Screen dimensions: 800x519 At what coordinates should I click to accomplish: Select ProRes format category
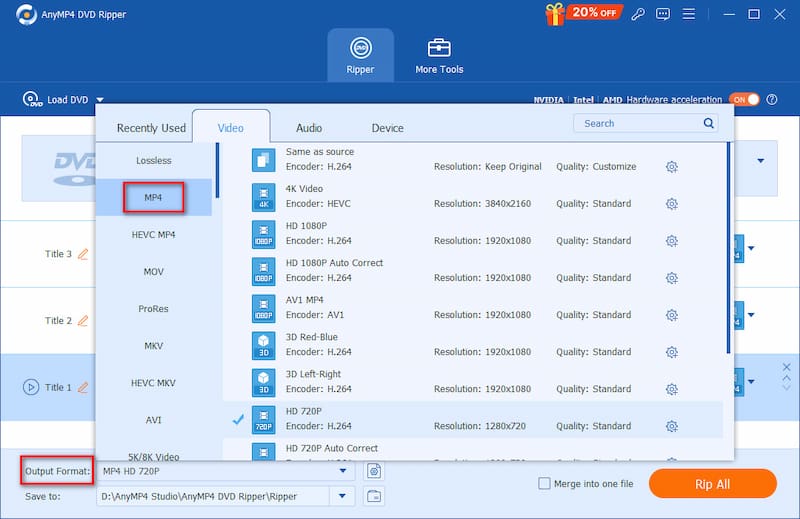(x=154, y=309)
